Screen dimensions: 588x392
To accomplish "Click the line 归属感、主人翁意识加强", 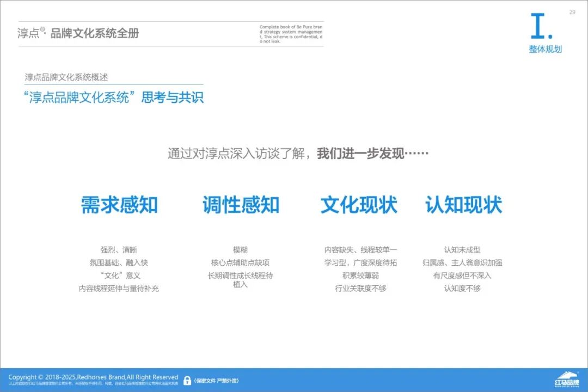I will pos(462,262).
